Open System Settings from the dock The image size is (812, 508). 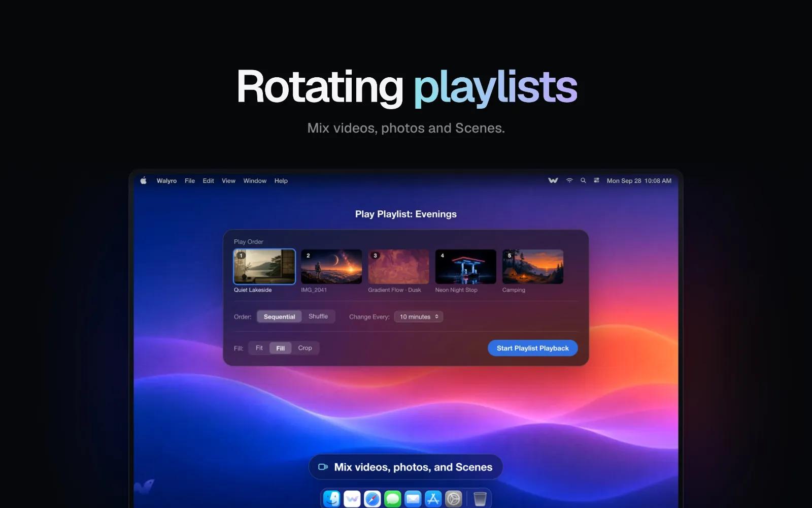point(454,499)
